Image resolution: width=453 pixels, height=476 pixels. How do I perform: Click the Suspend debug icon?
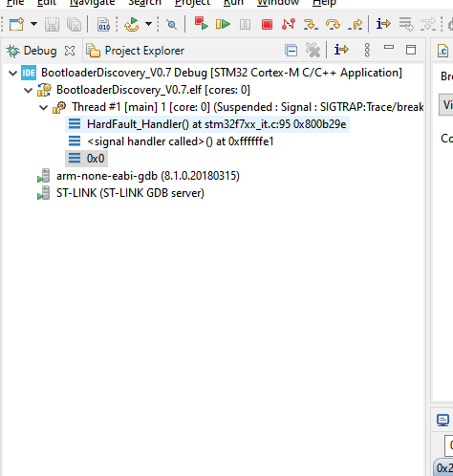[245, 25]
